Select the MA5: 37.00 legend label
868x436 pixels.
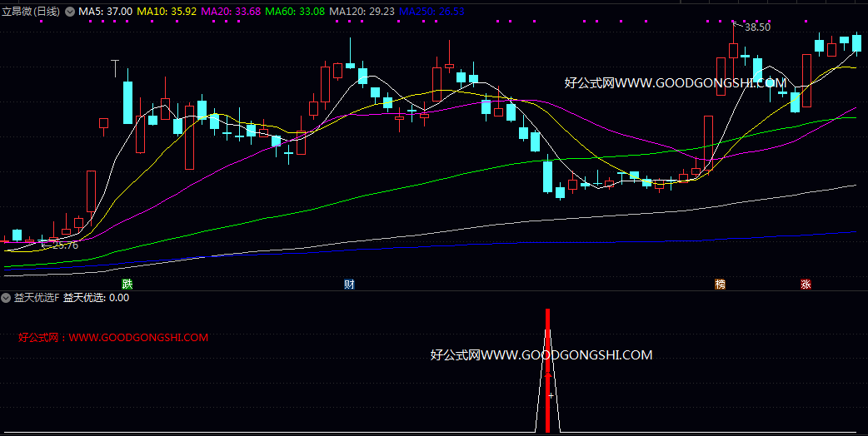[105, 11]
